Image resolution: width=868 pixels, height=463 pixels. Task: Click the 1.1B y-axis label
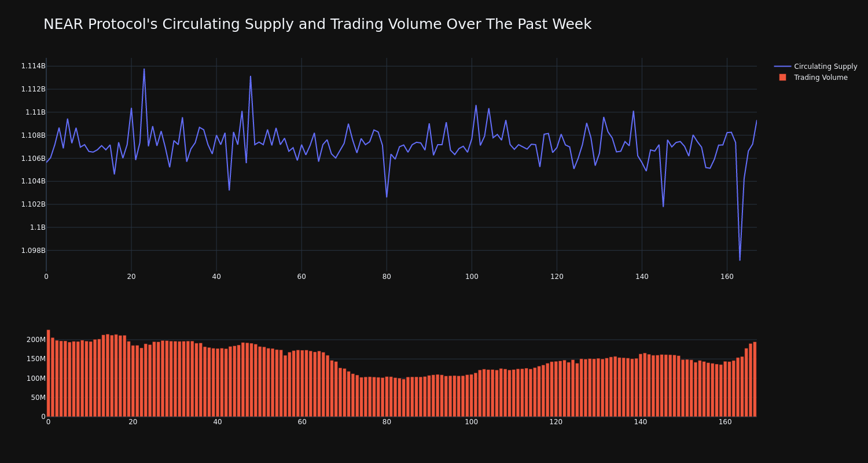pos(38,227)
